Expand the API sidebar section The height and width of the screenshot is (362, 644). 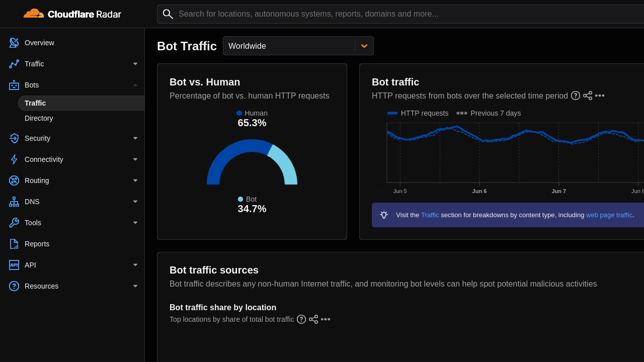click(135, 265)
